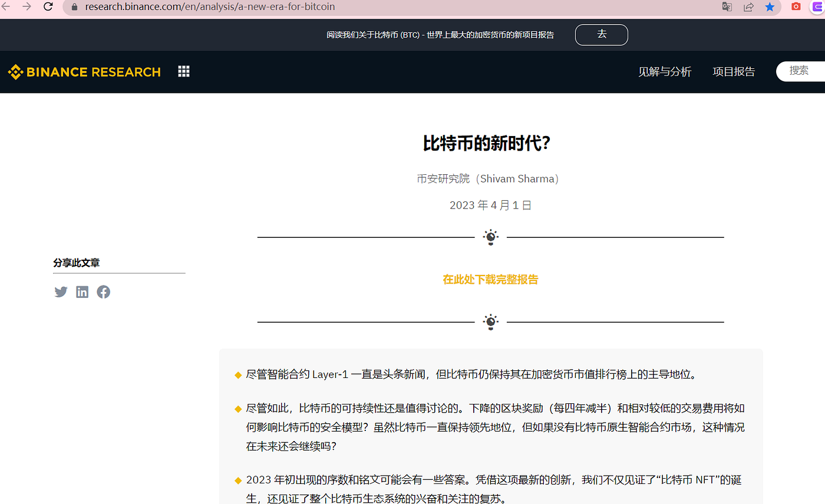Open the translate page icon
The image size is (825, 504).
(x=727, y=7)
